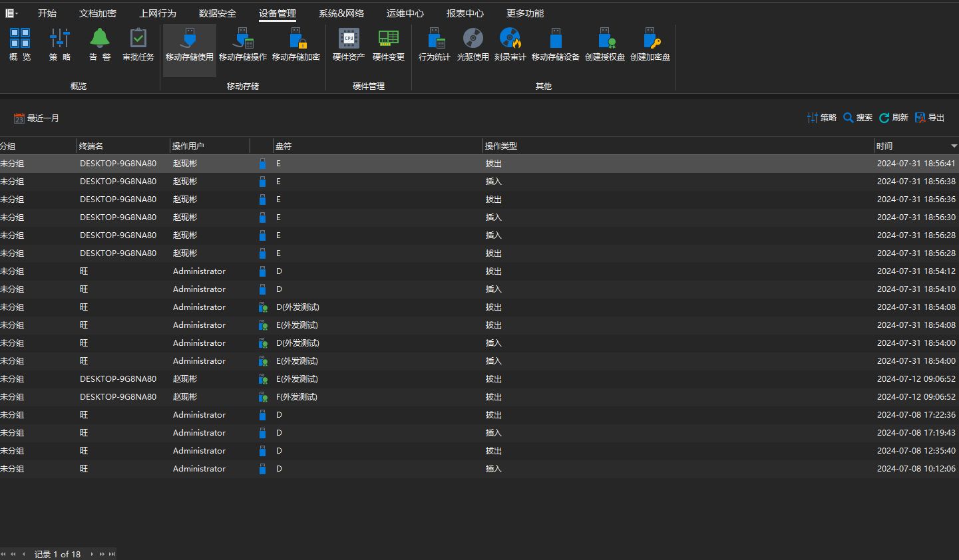
Task: Click 拔出 in the 18:54:12 row
Action: coord(494,271)
